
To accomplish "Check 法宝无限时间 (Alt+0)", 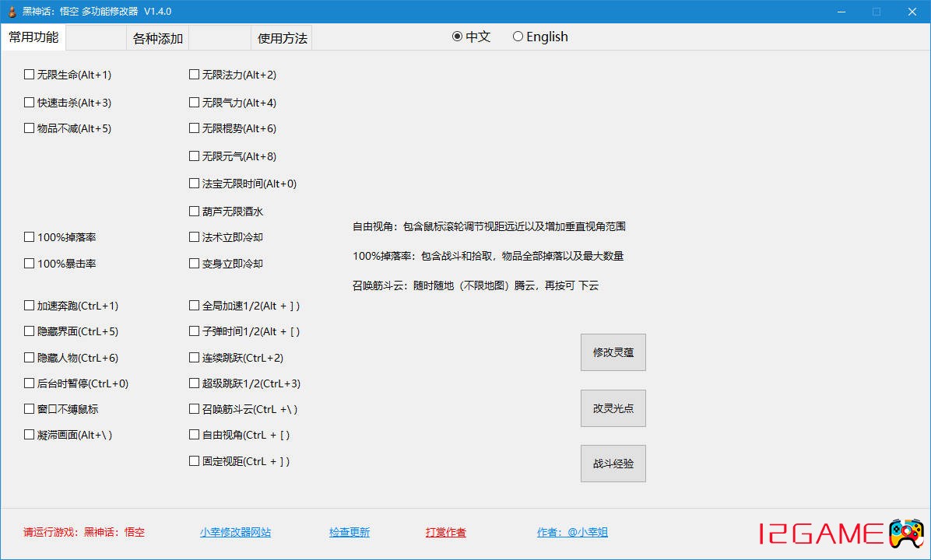I will tap(194, 184).
